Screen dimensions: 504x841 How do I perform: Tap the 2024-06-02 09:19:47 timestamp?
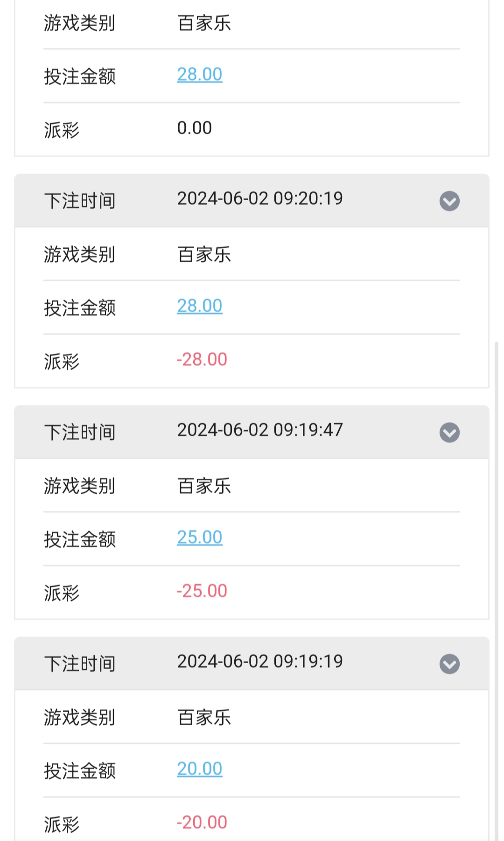[260, 430]
